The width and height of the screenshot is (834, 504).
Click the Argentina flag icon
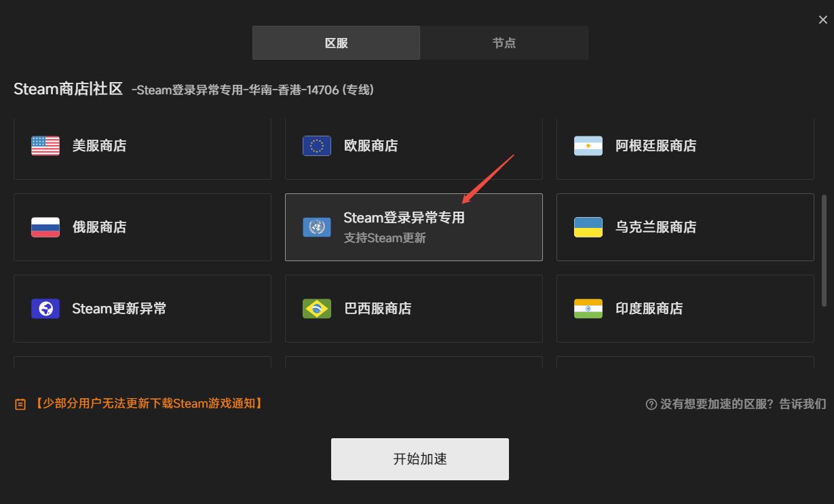point(588,146)
